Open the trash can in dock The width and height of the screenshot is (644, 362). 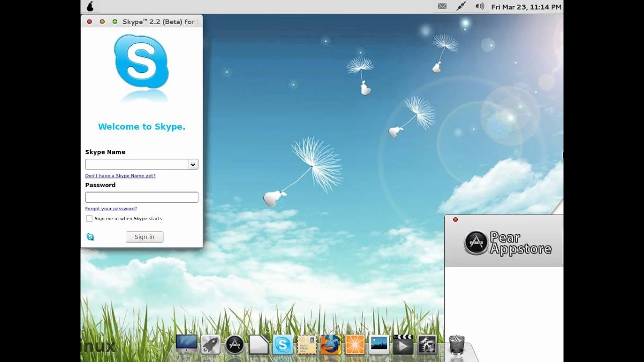[x=456, y=345]
